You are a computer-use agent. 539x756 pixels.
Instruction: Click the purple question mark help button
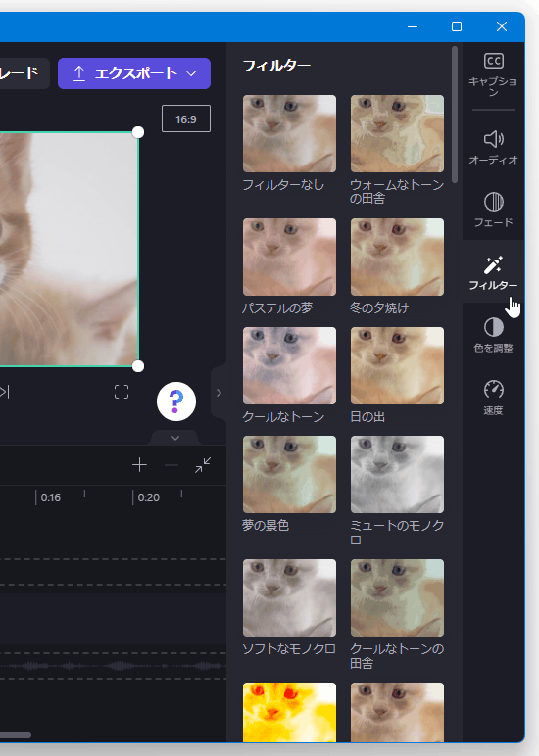point(176,402)
